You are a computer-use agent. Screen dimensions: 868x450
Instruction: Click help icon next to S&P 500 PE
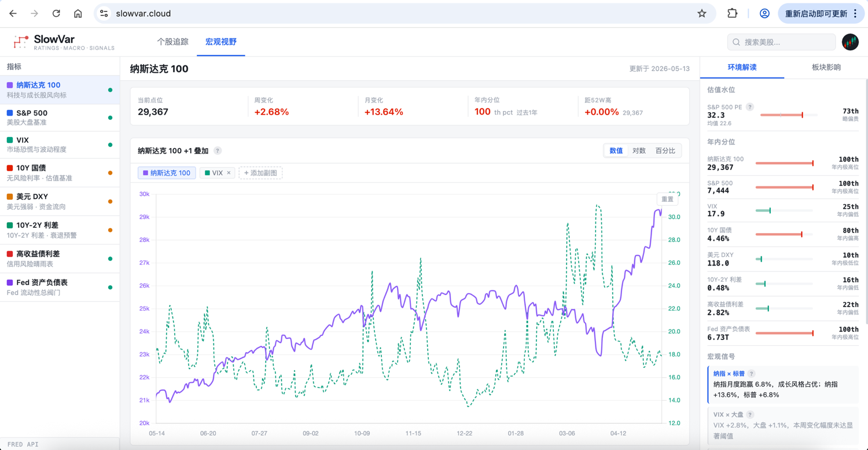coord(750,107)
